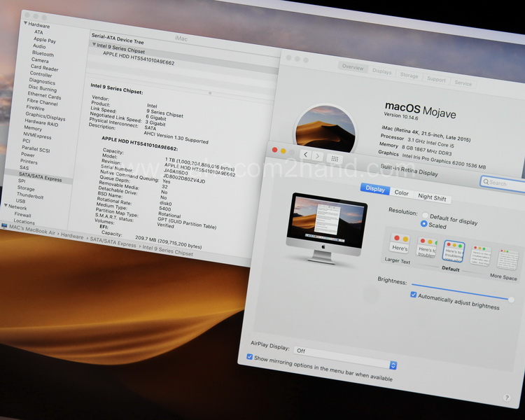The image size is (525, 420).
Task: Open Displays tab in About This Mac
Action: [x=381, y=71]
